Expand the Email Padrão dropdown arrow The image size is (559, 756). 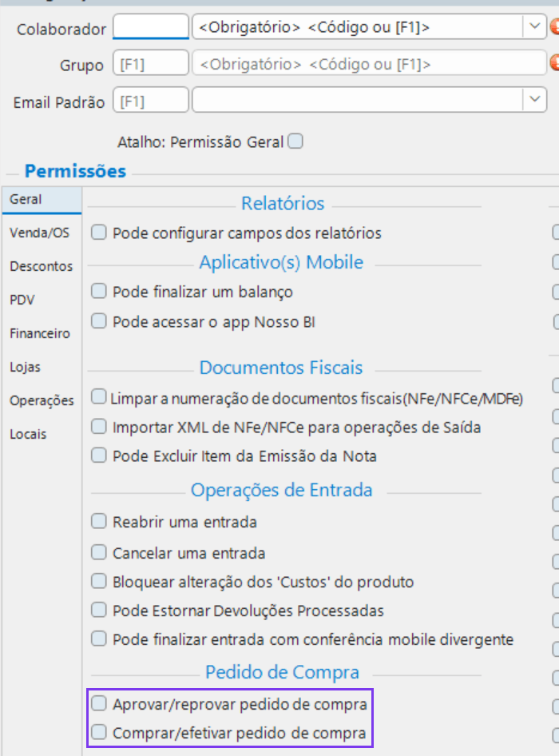pos(534,100)
